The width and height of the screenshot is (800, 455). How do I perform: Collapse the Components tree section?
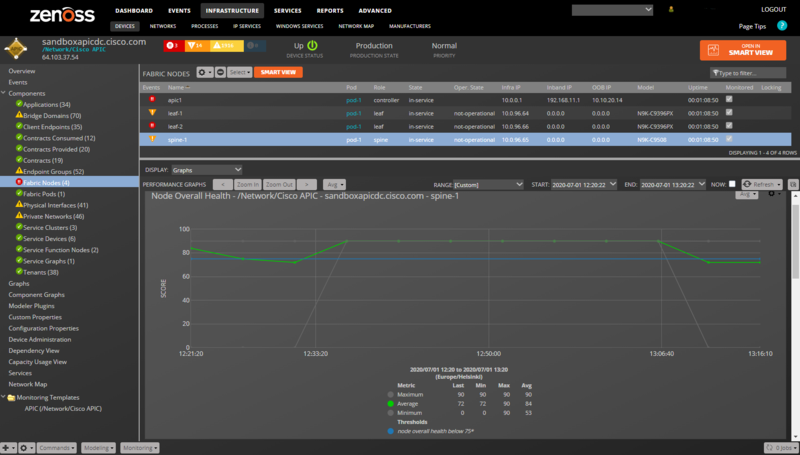(x=4, y=93)
